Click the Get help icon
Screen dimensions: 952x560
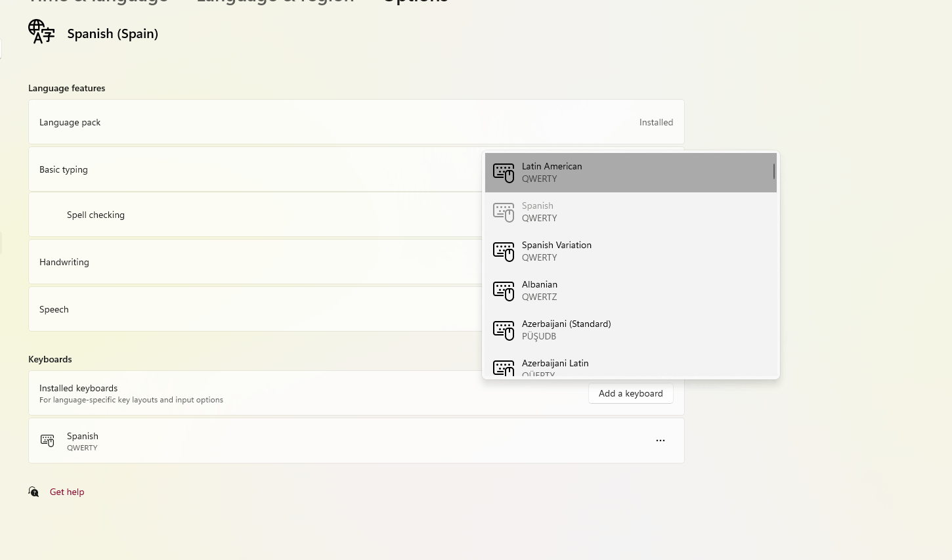[33, 492]
